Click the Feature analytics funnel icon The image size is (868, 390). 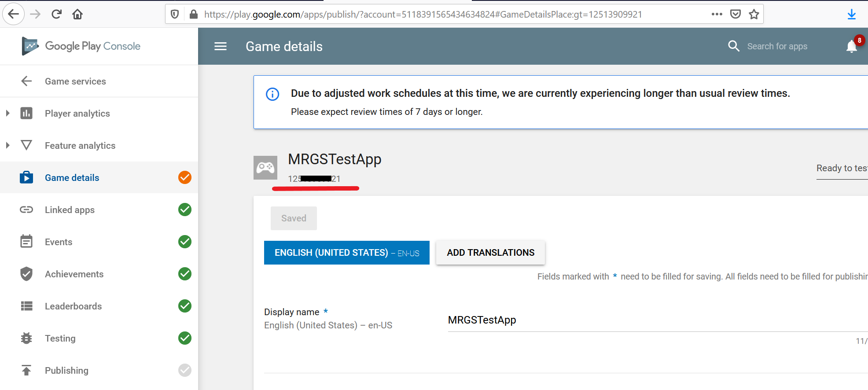tap(26, 145)
